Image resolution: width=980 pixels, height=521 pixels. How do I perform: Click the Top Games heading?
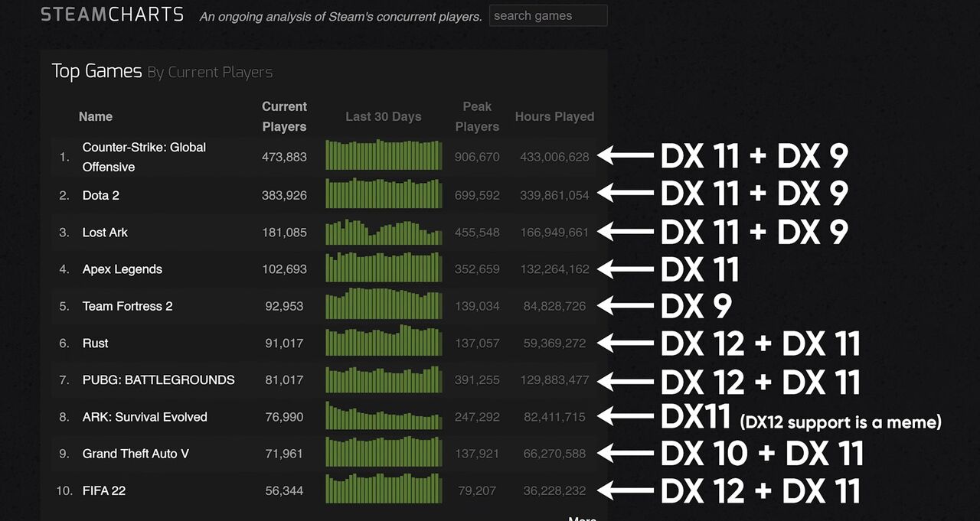pyautogui.click(x=96, y=71)
